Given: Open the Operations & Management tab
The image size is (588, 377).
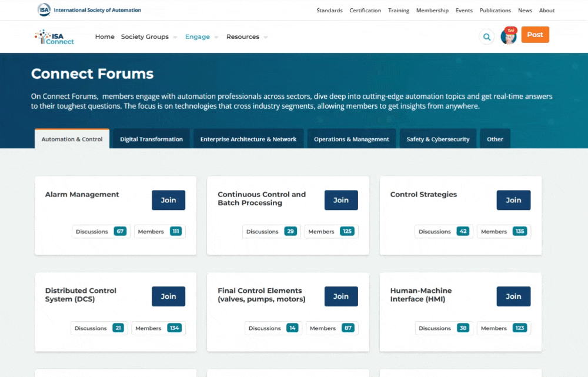Looking at the screenshot, I should point(351,139).
